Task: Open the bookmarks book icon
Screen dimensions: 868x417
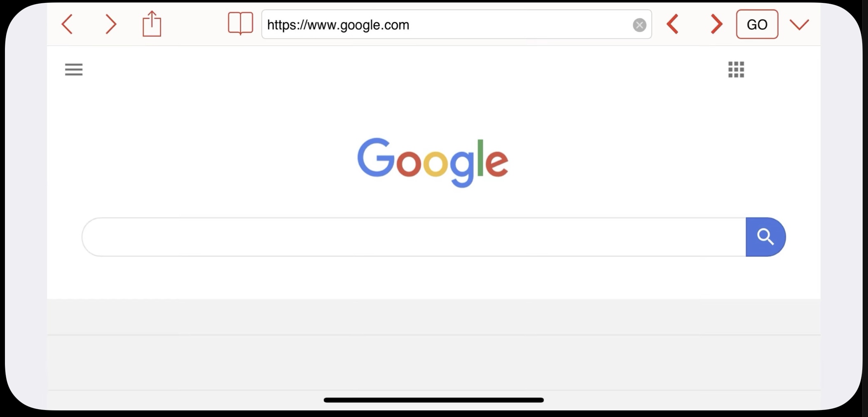Action: 240,23
